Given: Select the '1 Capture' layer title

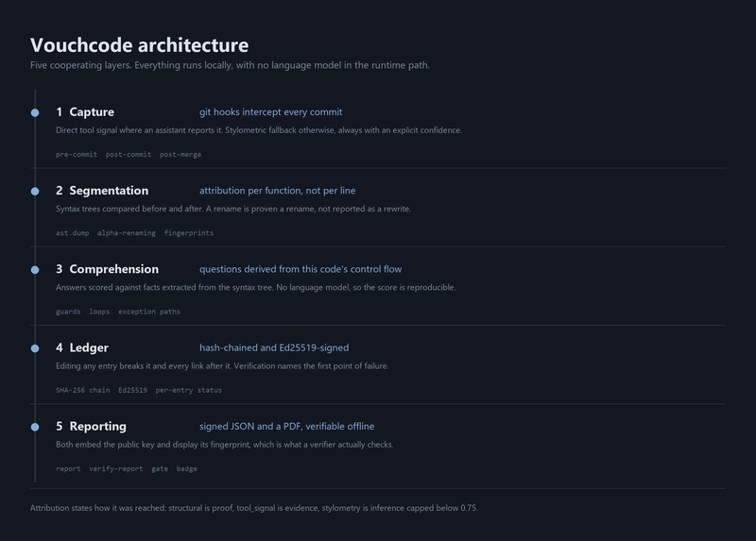Looking at the screenshot, I should point(85,111).
